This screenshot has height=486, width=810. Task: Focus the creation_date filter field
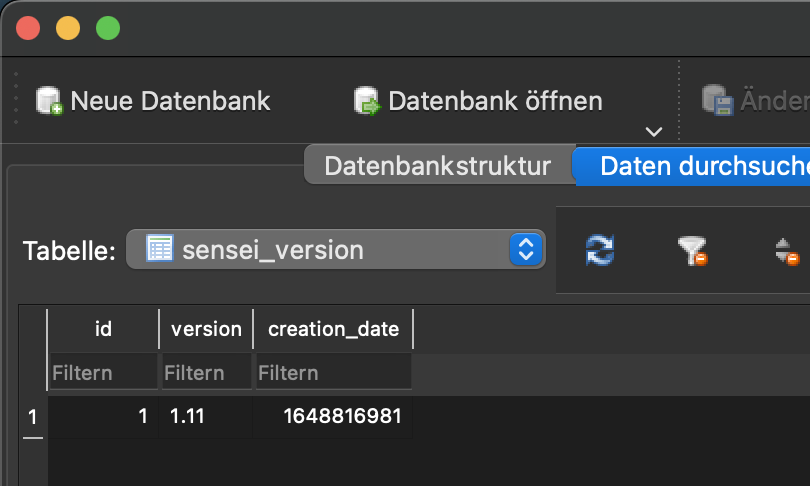[x=334, y=372]
